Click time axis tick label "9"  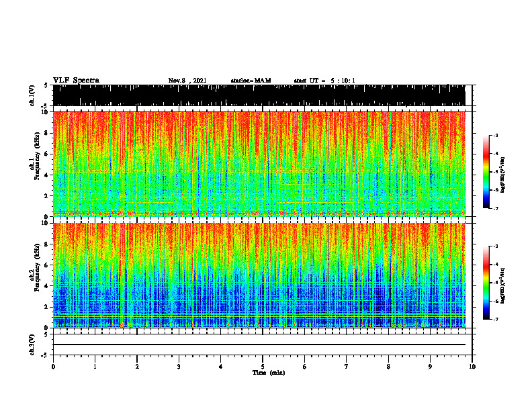click(431, 367)
